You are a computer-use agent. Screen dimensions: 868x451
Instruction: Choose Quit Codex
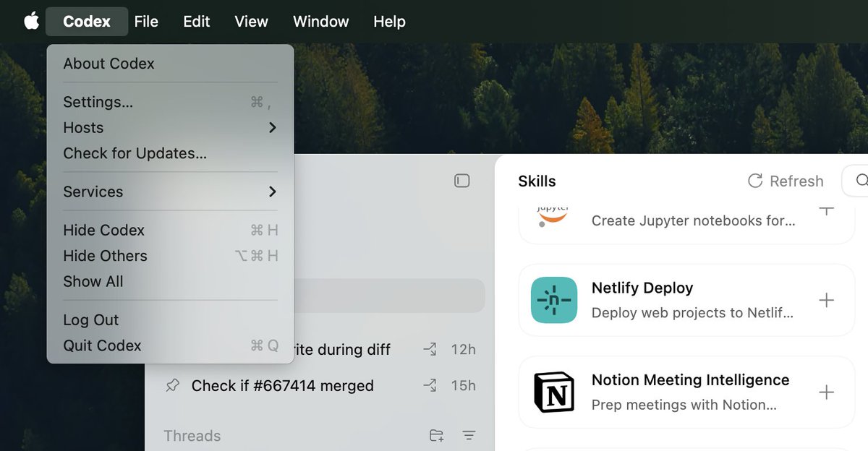(170, 345)
